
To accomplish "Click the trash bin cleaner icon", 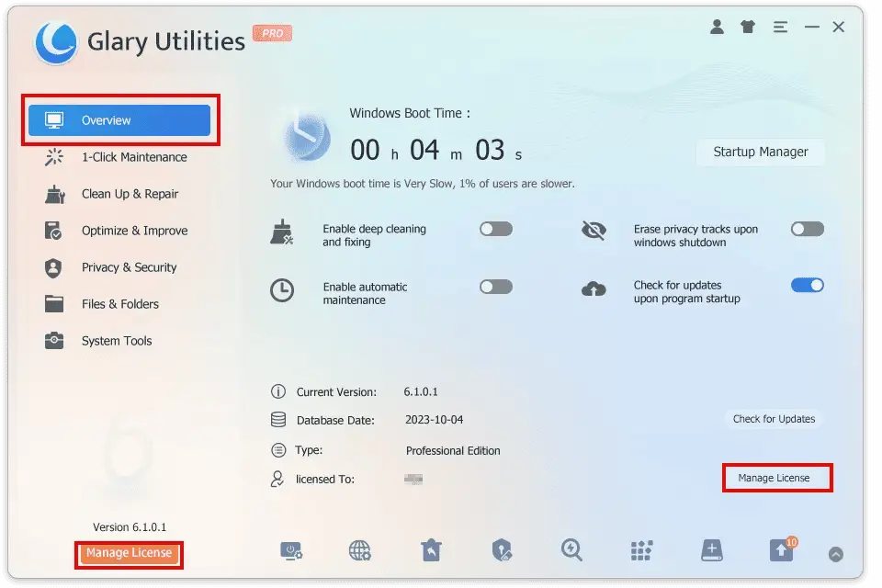I will tap(431, 549).
